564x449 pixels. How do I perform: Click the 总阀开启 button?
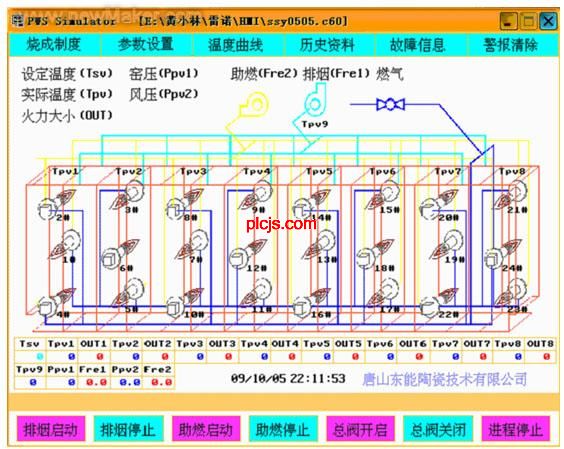[360, 429]
